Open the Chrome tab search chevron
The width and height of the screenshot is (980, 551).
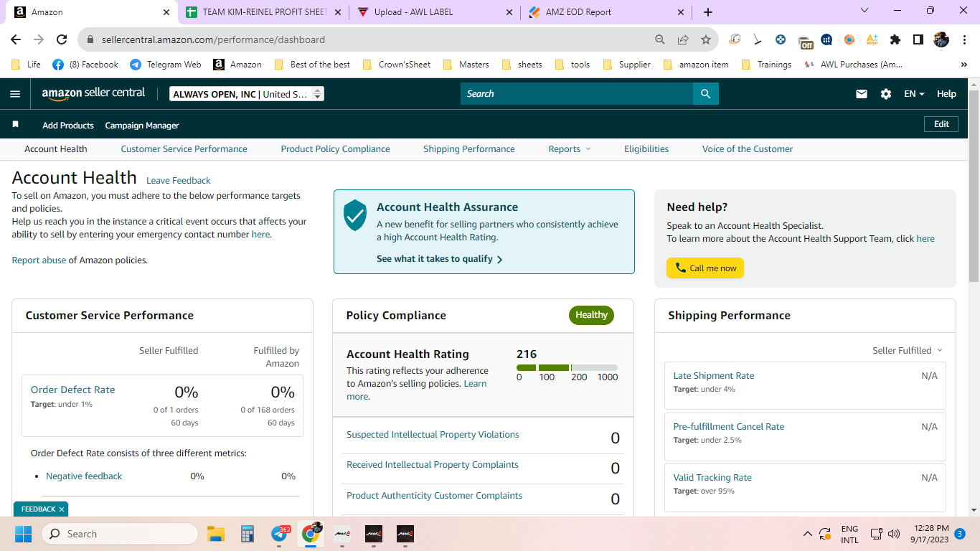[x=864, y=11]
